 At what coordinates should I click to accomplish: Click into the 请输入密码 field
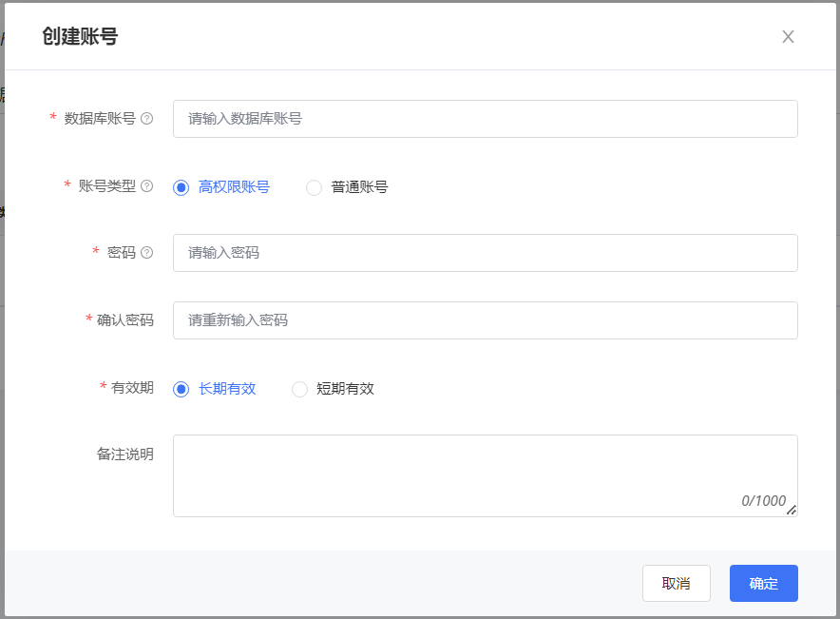tap(485, 253)
